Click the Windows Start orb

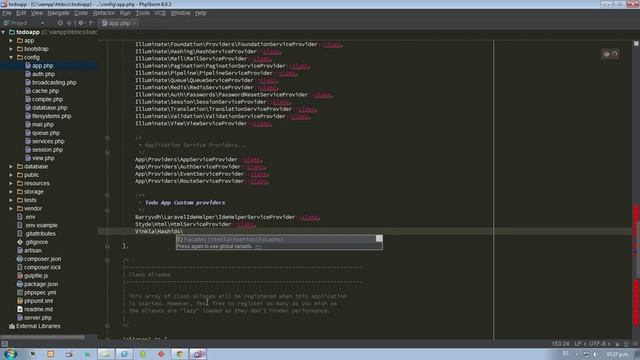(10, 354)
